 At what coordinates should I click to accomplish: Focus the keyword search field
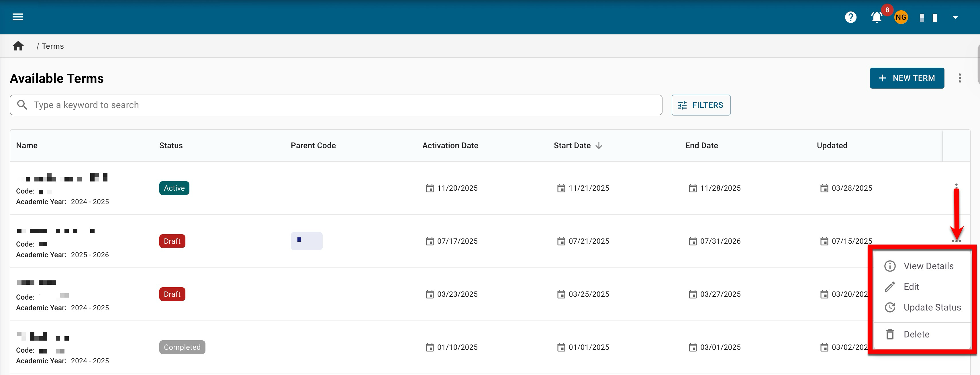(x=342, y=105)
